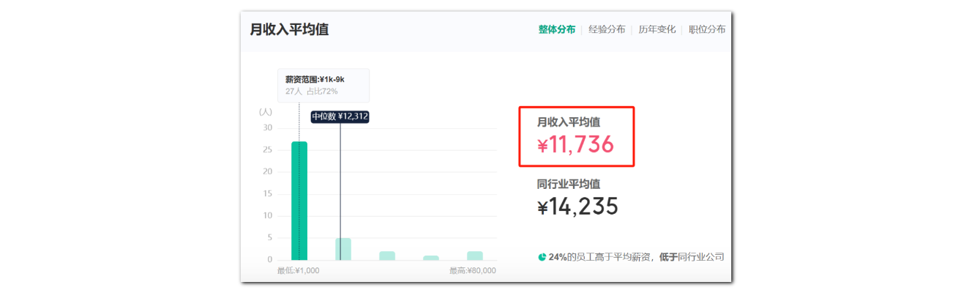Viewport: 980px width, 290px height.
Task: Click the pie icon beside 24%
Action: pyautogui.click(x=542, y=257)
